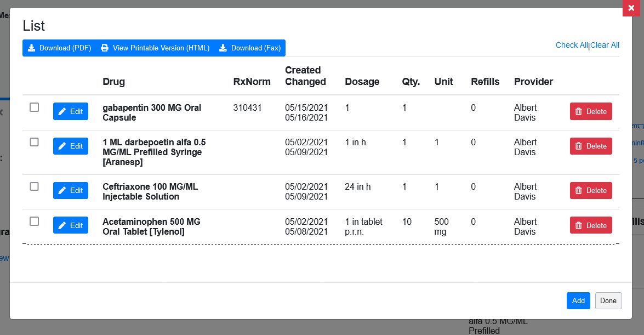Click the printer icon for printable version
Image resolution: width=644 pixels, height=335 pixels.
pyautogui.click(x=105, y=48)
